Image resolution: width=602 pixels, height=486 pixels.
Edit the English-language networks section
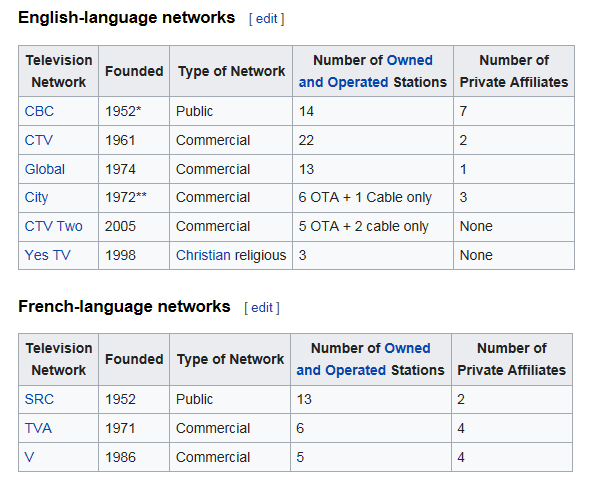(x=267, y=19)
